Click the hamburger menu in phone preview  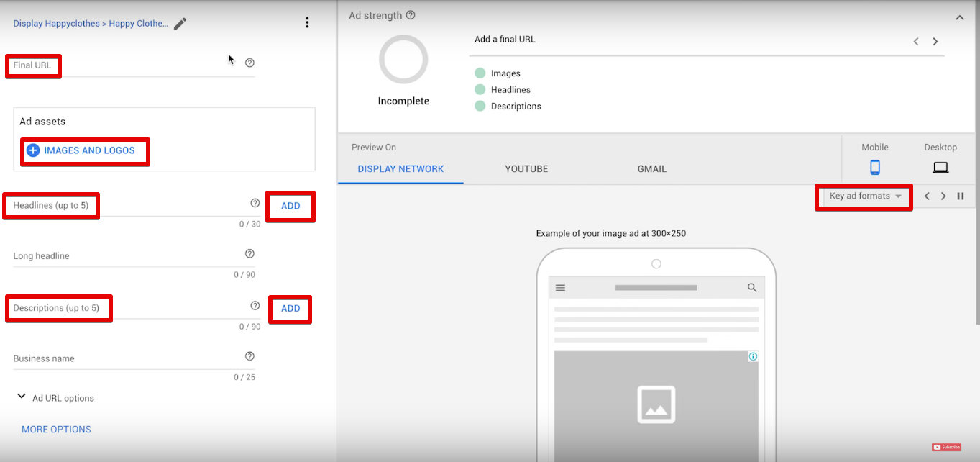pyautogui.click(x=561, y=287)
